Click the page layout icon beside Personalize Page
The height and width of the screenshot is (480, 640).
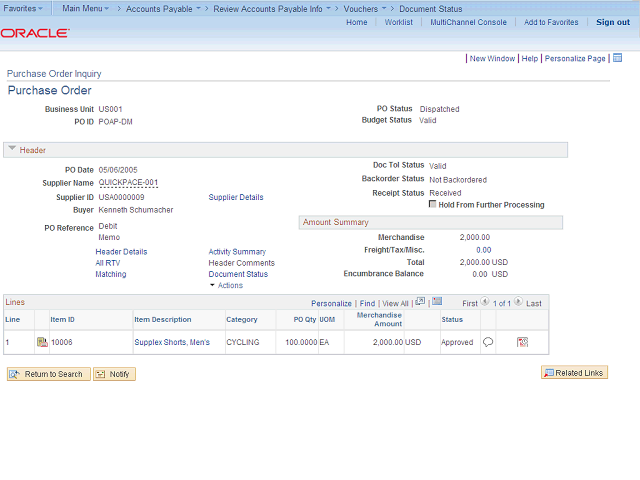coord(618,58)
